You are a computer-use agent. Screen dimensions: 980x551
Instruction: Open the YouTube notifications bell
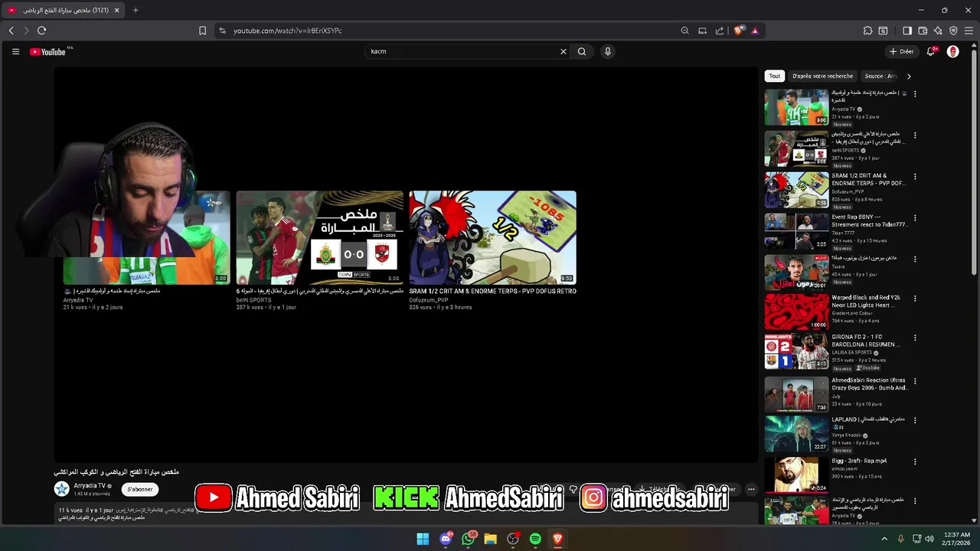931,51
